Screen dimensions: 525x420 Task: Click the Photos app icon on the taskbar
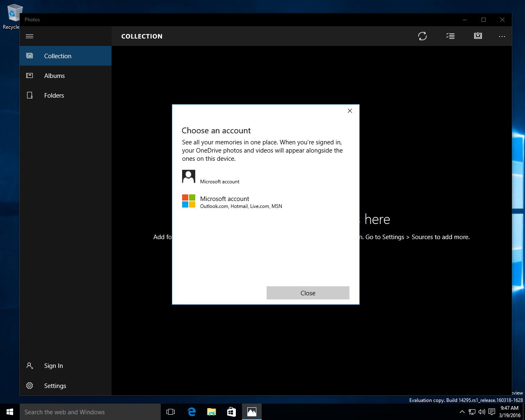(x=252, y=412)
